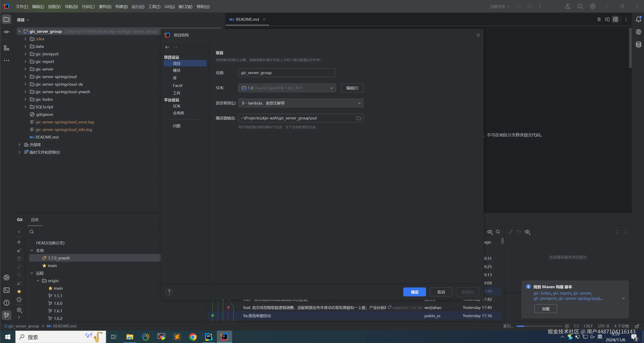Click the project name input field

[x=286, y=73]
